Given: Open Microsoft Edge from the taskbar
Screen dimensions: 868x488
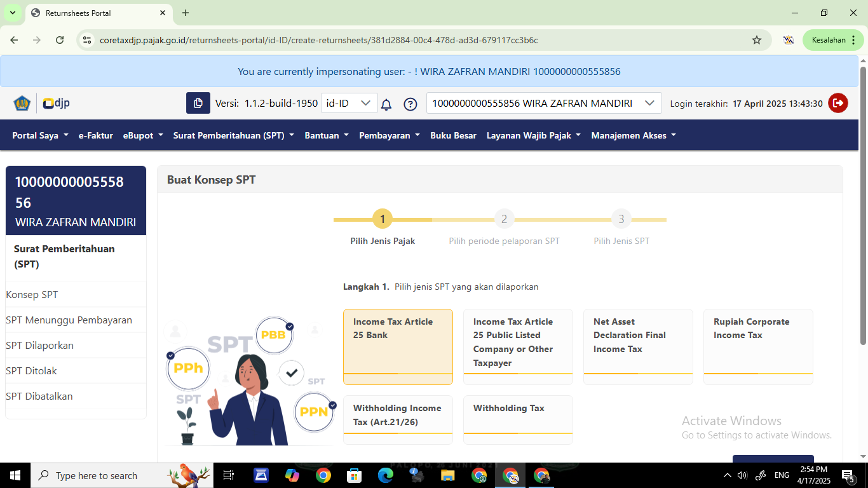Looking at the screenshot, I should click(386, 475).
